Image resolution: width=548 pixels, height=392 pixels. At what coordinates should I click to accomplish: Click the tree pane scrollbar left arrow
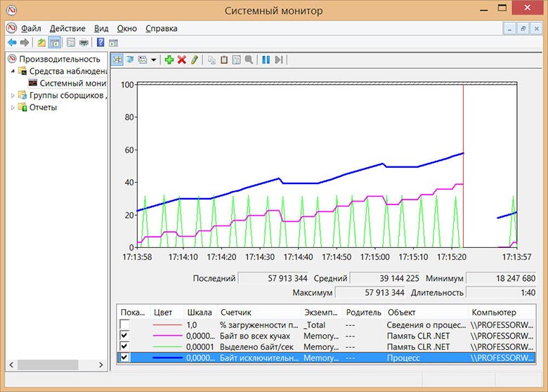point(11,365)
